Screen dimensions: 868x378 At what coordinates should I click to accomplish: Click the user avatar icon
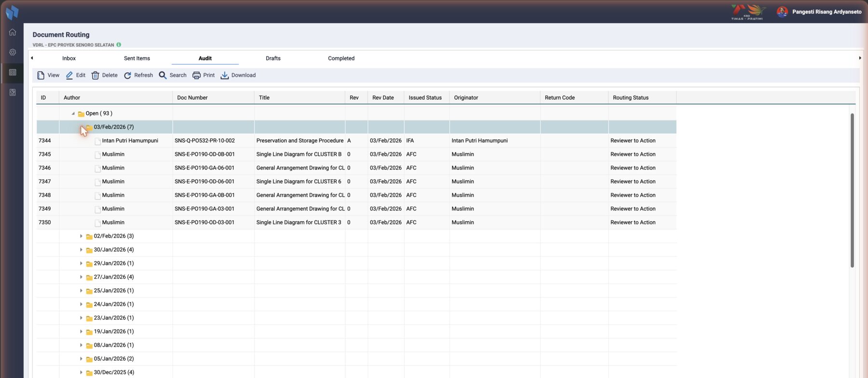click(782, 12)
